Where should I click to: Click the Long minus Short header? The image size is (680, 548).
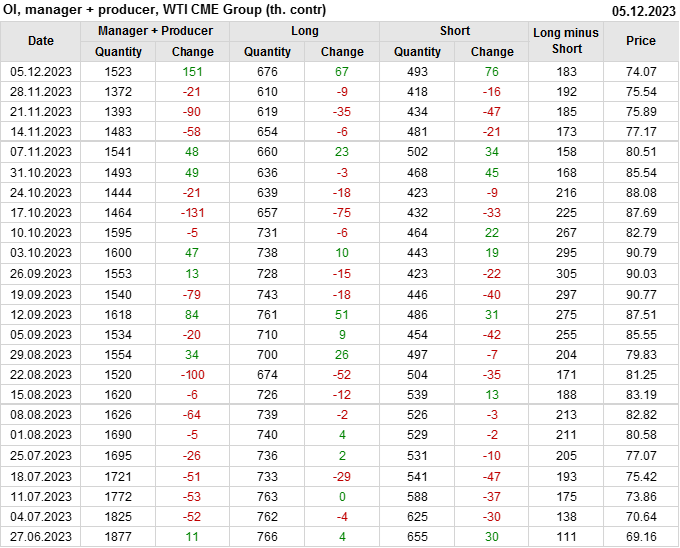click(x=566, y=41)
